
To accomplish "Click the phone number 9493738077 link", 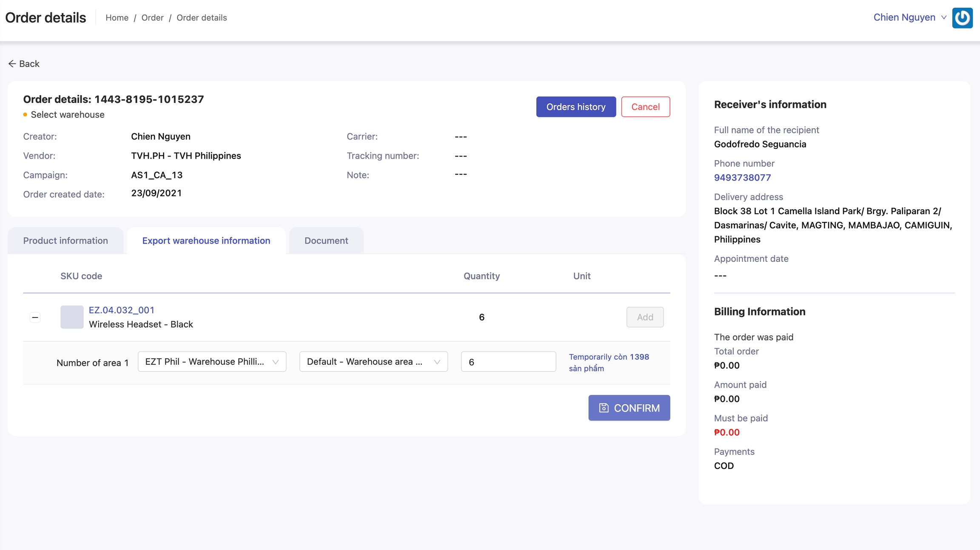I will pyautogui.click(x=742, y=178).
